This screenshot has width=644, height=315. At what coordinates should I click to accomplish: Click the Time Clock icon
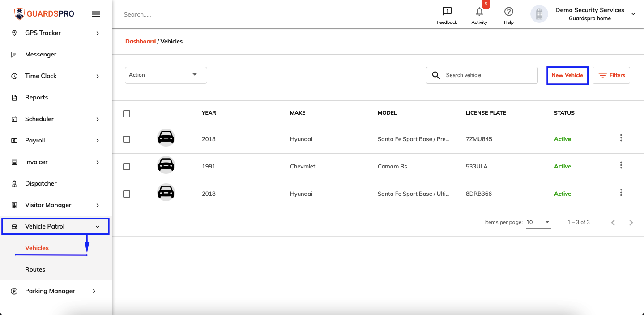pos(14,76)
